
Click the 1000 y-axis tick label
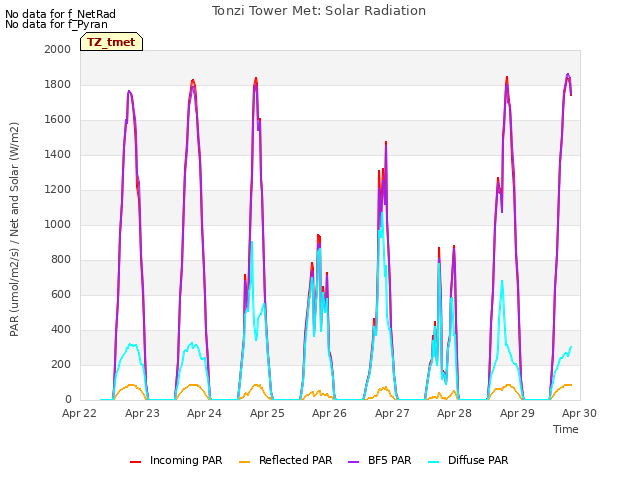tap(58, 224)
